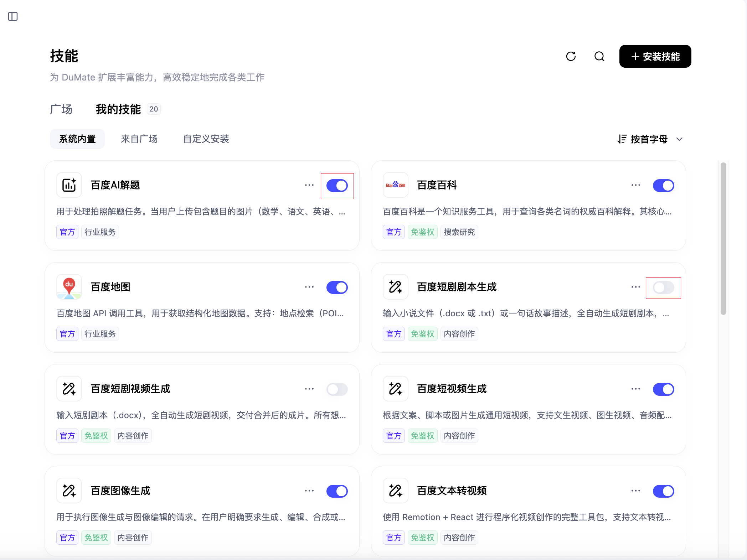This screenshot has height=560, width=747.
Task: Disable the 百度AI解题 skill toggle
Action: pos(337,186)
